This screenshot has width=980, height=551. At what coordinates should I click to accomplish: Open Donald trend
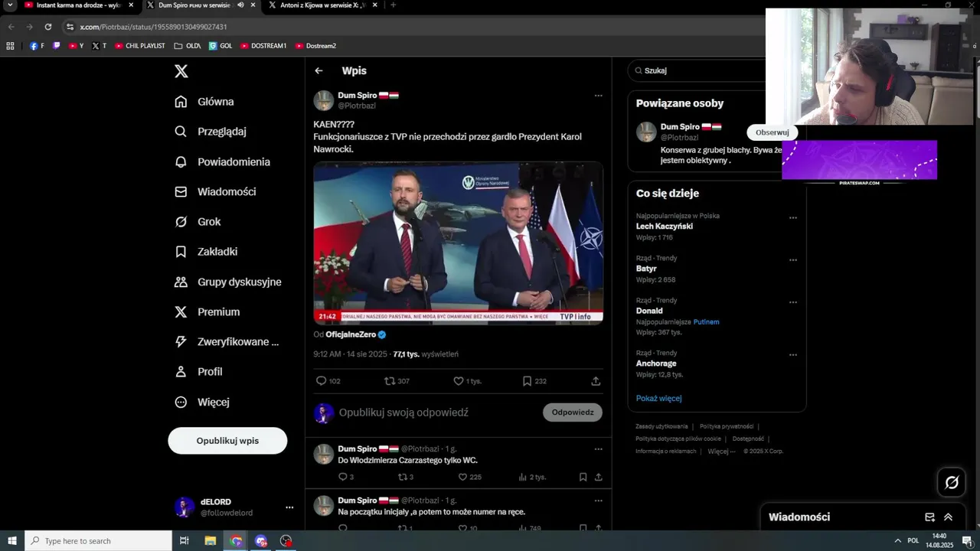tap(649, 311)
